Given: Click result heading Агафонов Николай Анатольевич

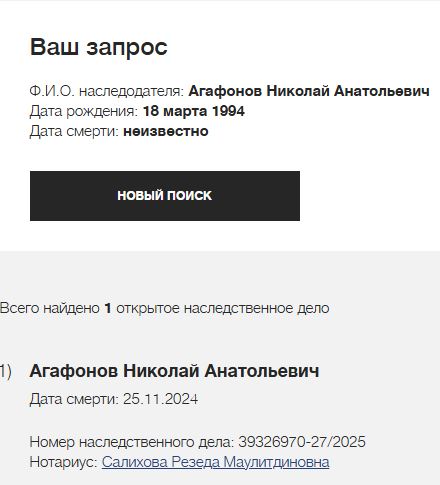Looking at the screenshot, I should pyautogui.click(x=174, y=371).
